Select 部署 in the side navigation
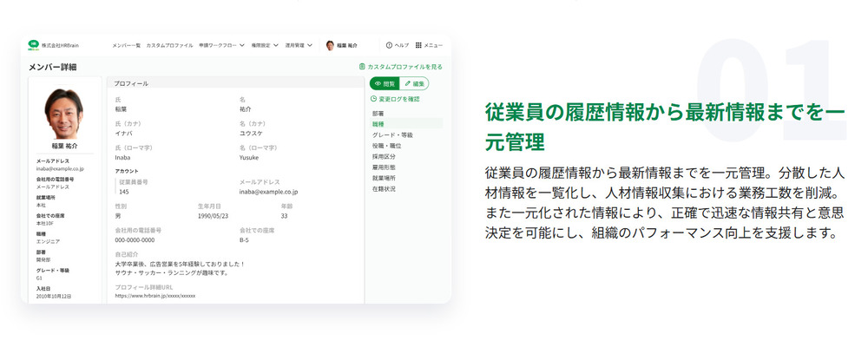This screenshot has width=868, height=347. coord(378,114)
